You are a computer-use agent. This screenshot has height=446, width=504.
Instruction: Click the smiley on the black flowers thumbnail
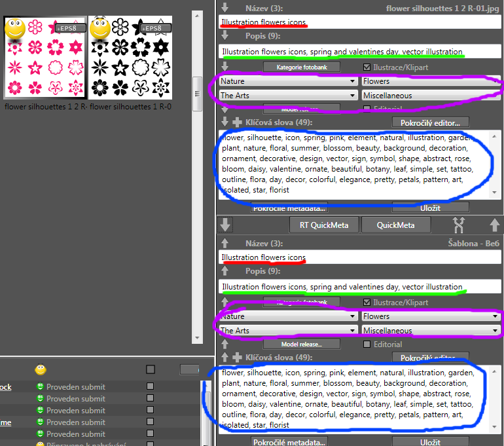(x=100, y=28)
